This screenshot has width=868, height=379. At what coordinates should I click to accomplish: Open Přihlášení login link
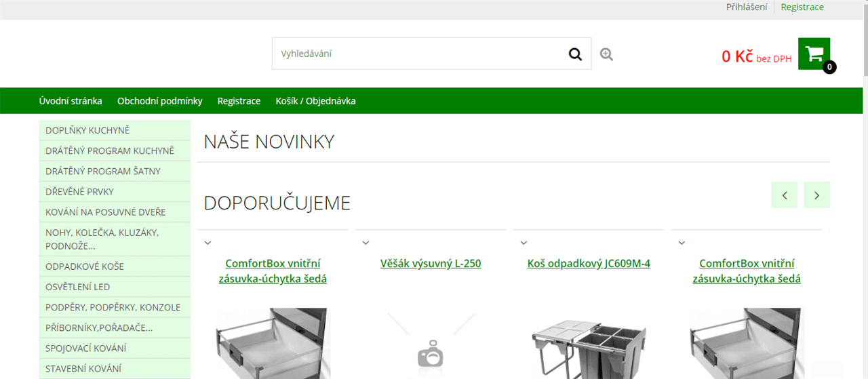click(x=747, y=7)
